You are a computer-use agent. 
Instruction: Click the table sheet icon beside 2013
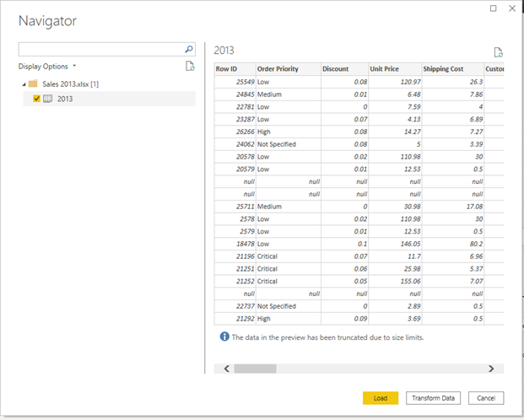48,99
